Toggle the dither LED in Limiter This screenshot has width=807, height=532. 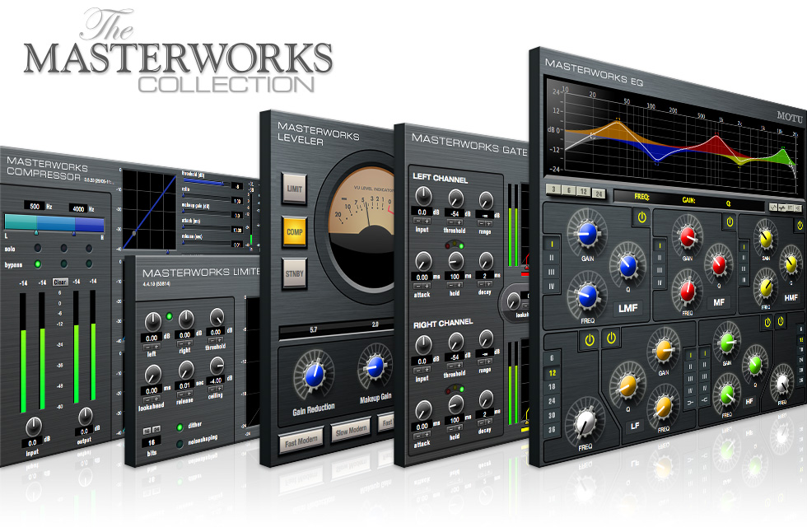[x=180, y=427]
